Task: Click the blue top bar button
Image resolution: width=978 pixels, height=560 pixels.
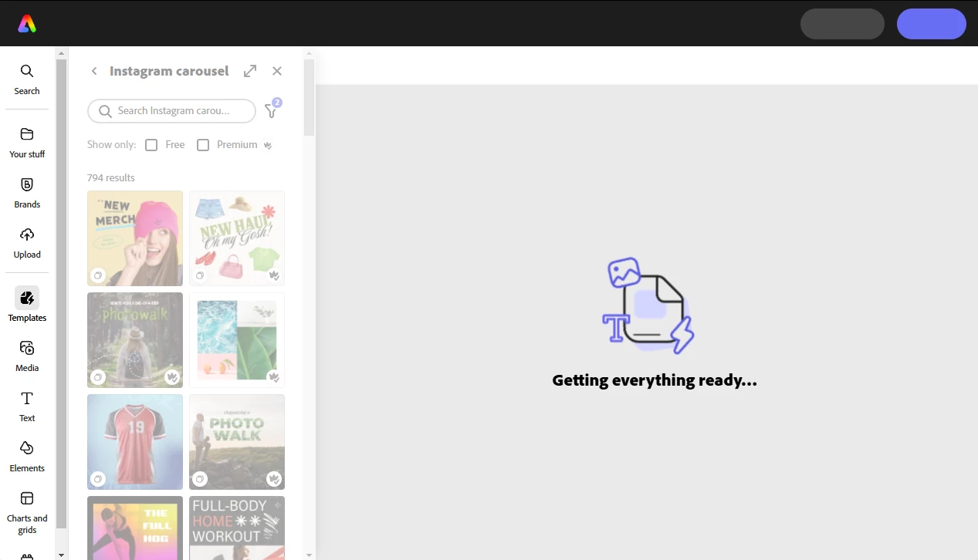Action: click(932, 24)
